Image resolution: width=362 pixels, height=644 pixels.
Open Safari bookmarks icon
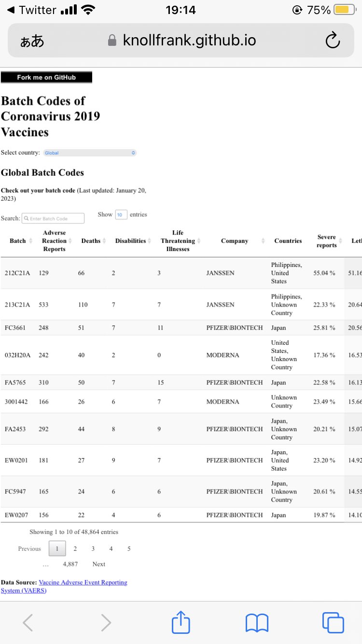[x=257, y=623]
